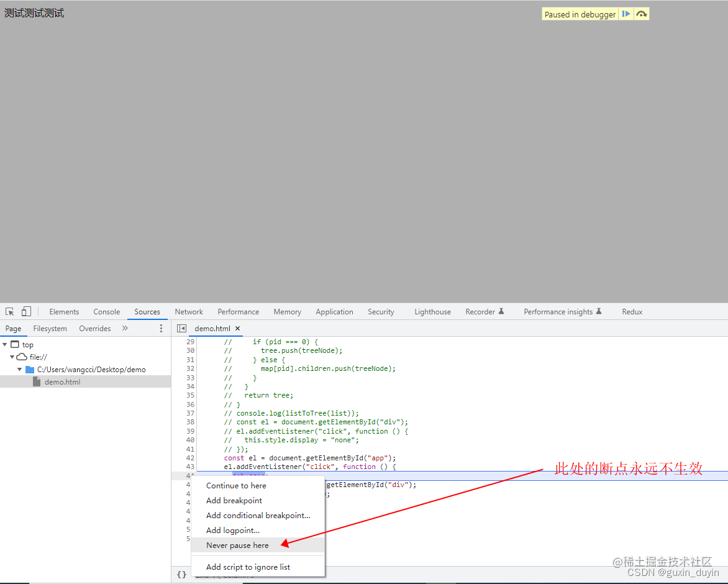Click the demo.html file icon in tree
Screen dimensions: 728x584
[x=37, y=381]
